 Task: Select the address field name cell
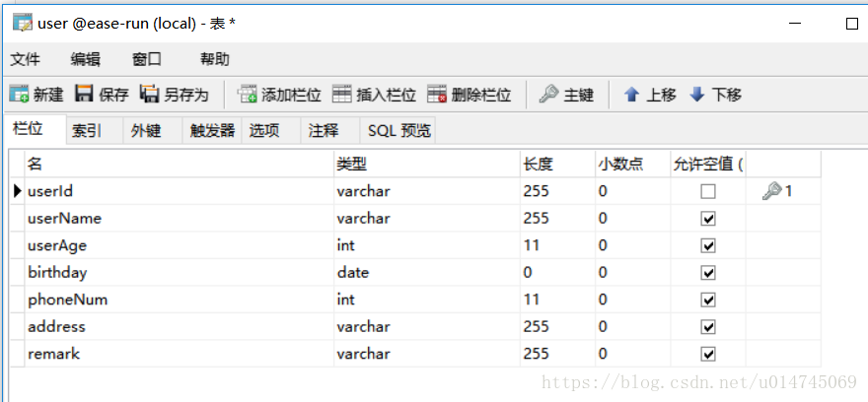180,327
